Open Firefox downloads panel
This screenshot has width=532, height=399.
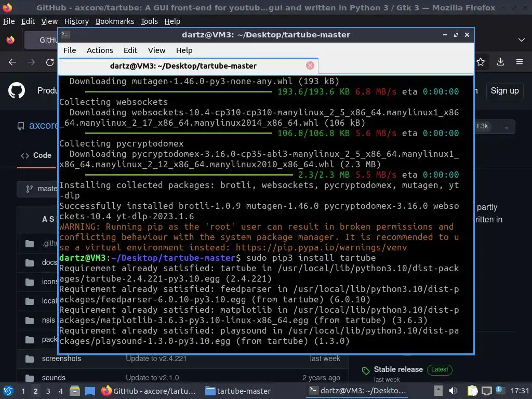pos(500,62)
